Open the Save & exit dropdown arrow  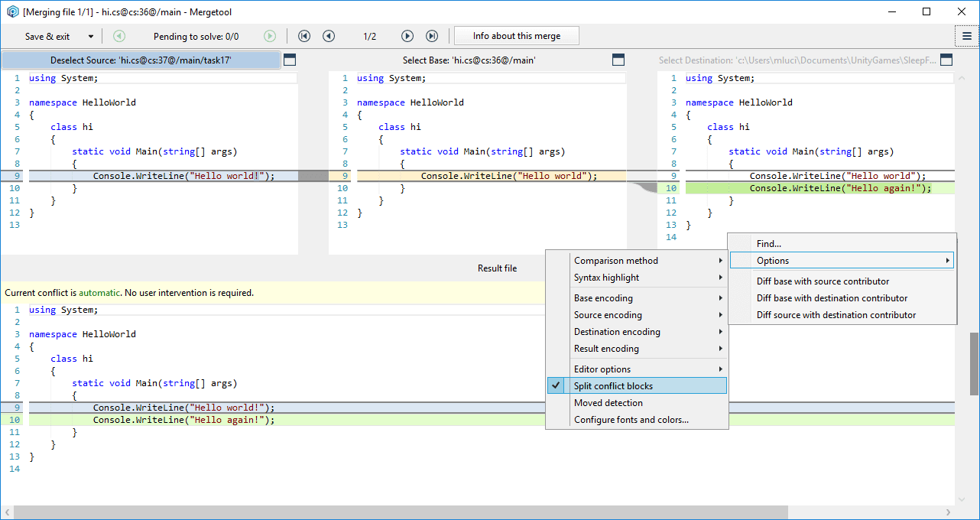click(91, 36)
